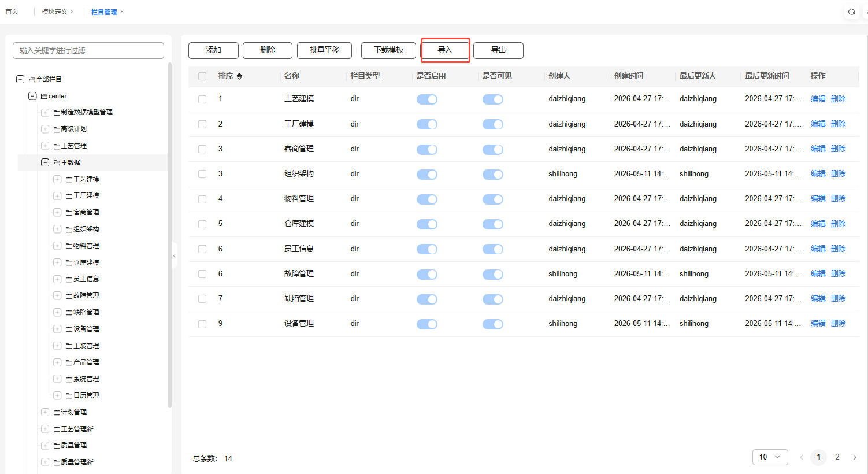Close the 模块定义 tab with its X icon
The height and width of the screenshot is (474, 868).
tap(72, 12)
